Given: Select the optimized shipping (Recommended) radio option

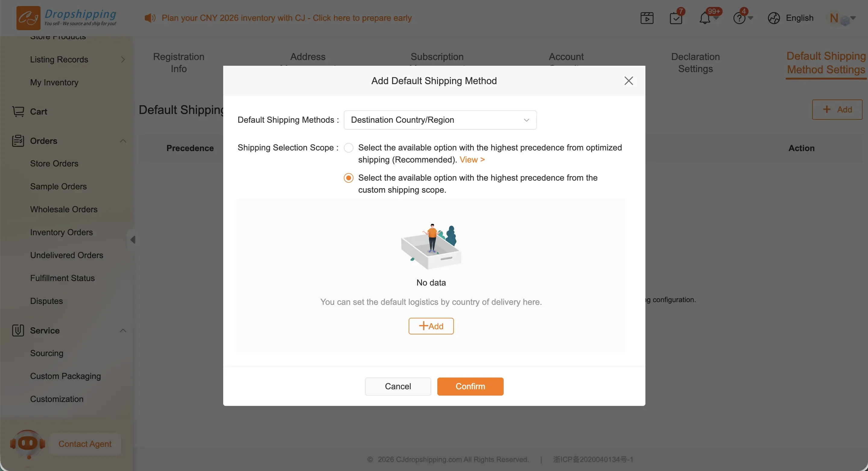Looking at the screenshot, I should point(348,148).
